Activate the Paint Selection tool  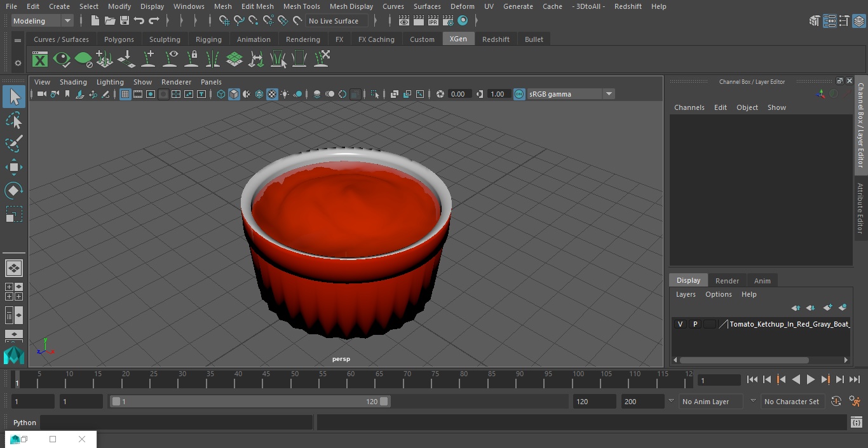pyautogui.click(x=14, y=144)
